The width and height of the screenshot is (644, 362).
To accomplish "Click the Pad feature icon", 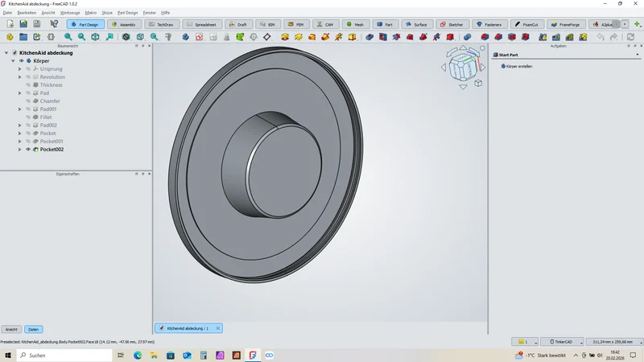I will tap(285, 37).
